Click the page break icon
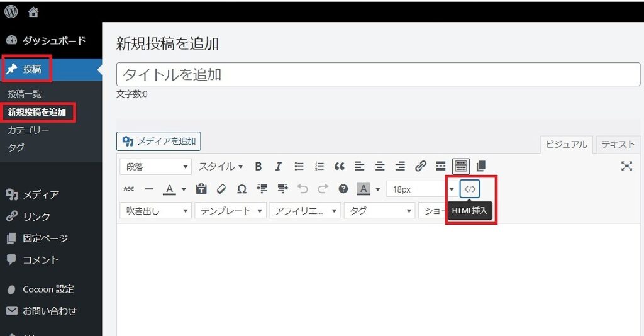The image size is (644, 336). click(x=481, y=166)
